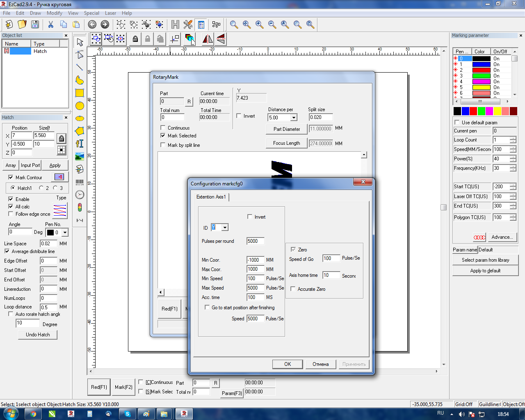Select the Timer clock tool
Screen dimensions: 525x420
point(80,195)
